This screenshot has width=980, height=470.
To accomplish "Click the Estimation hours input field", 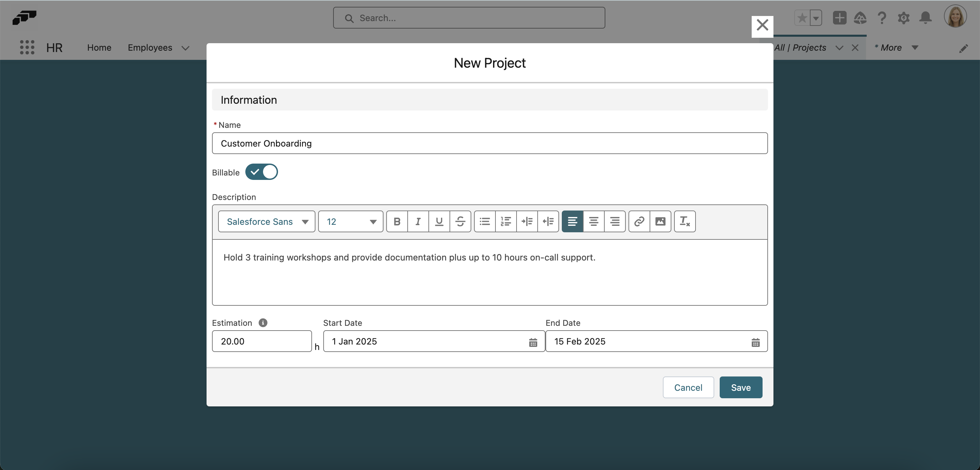I will [262, 341].
